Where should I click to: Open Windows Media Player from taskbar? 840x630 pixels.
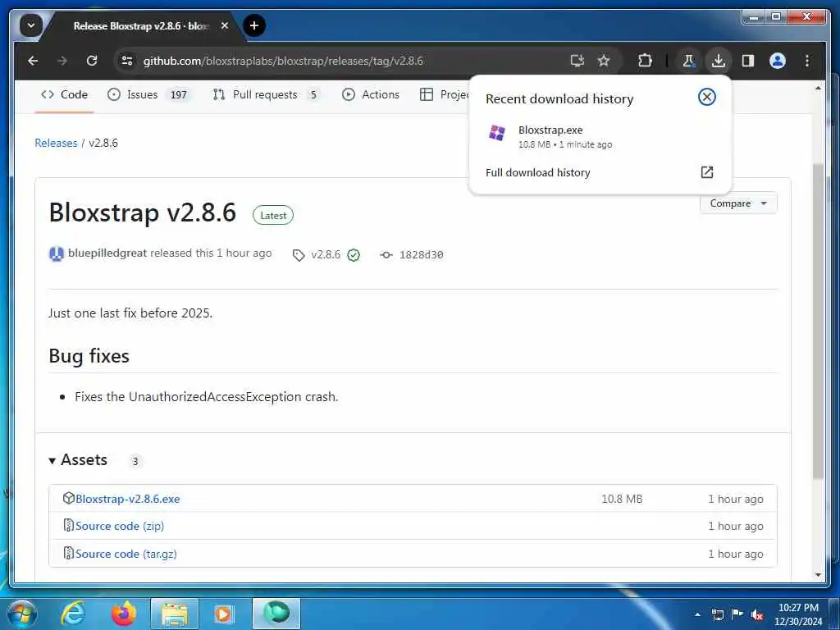pos(223,614)
